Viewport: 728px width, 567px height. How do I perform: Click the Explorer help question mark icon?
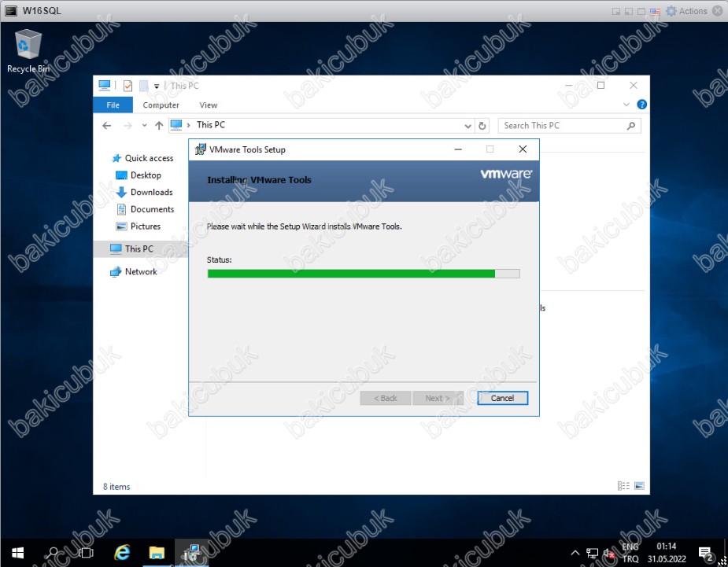pos(641,105)
